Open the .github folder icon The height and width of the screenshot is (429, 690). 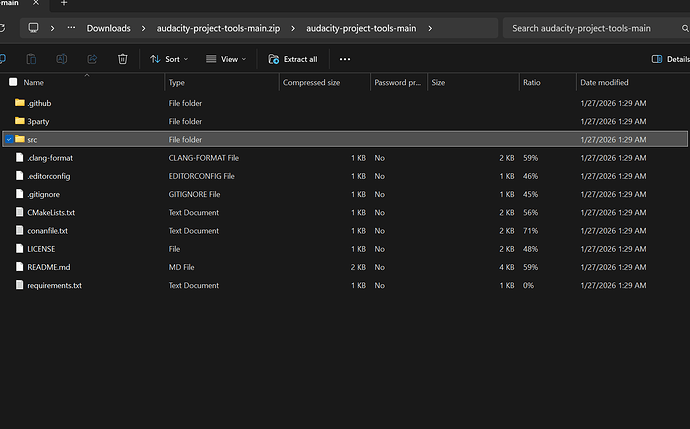19,103
